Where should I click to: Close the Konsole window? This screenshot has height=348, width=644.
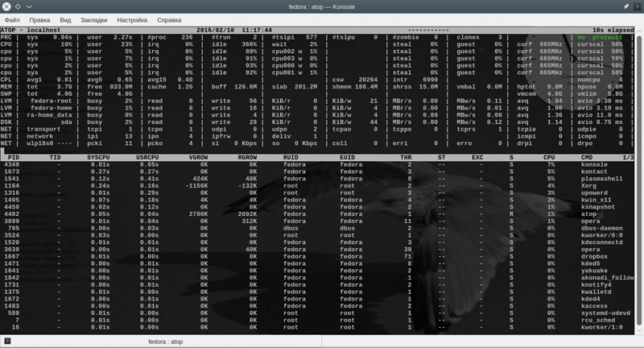(x=6, y=6)
